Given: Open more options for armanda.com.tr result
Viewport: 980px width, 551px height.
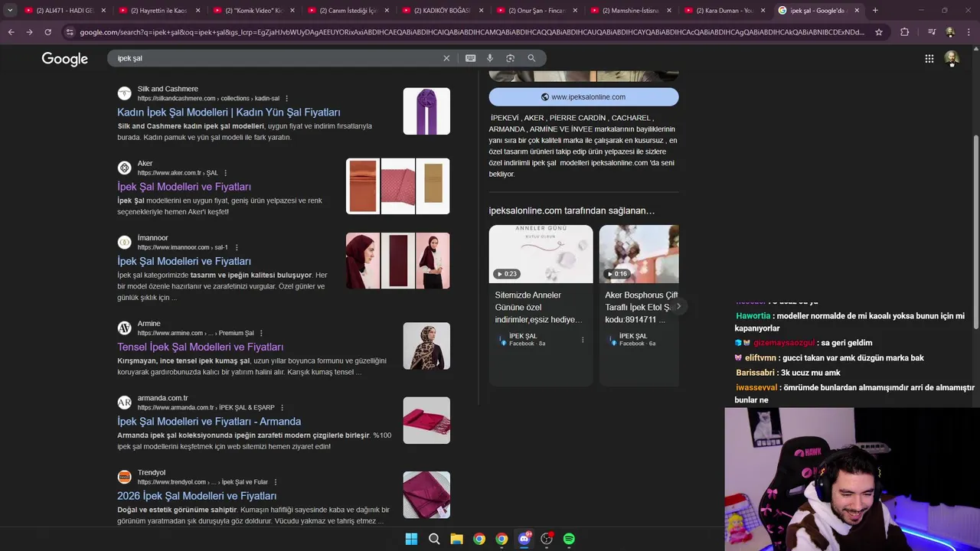Looking at the screenshot, I should 283,407.
